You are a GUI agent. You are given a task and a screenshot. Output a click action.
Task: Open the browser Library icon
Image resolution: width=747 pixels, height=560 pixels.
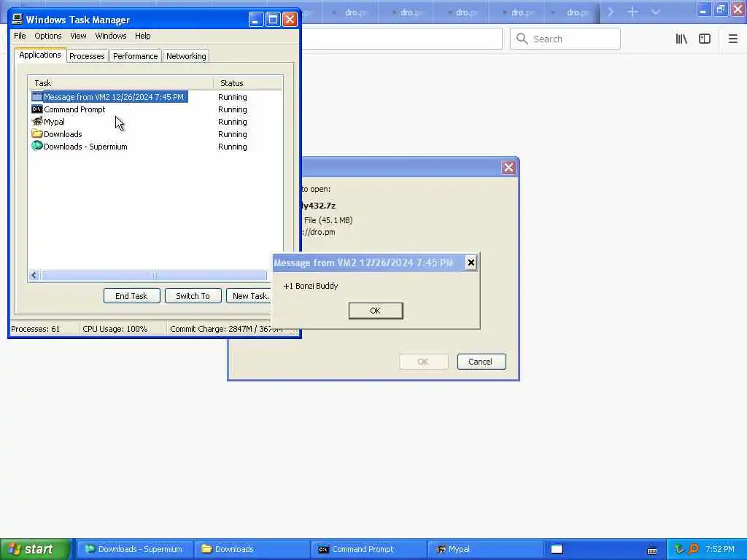681,39
